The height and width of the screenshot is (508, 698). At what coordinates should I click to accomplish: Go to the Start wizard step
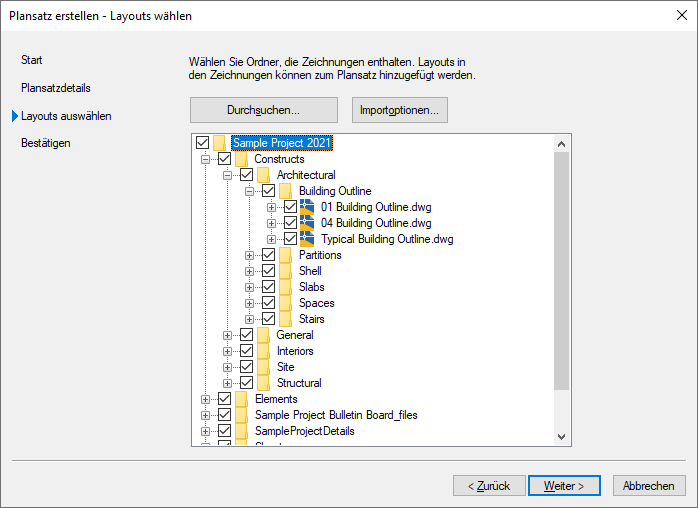click(x=32, y=60)
